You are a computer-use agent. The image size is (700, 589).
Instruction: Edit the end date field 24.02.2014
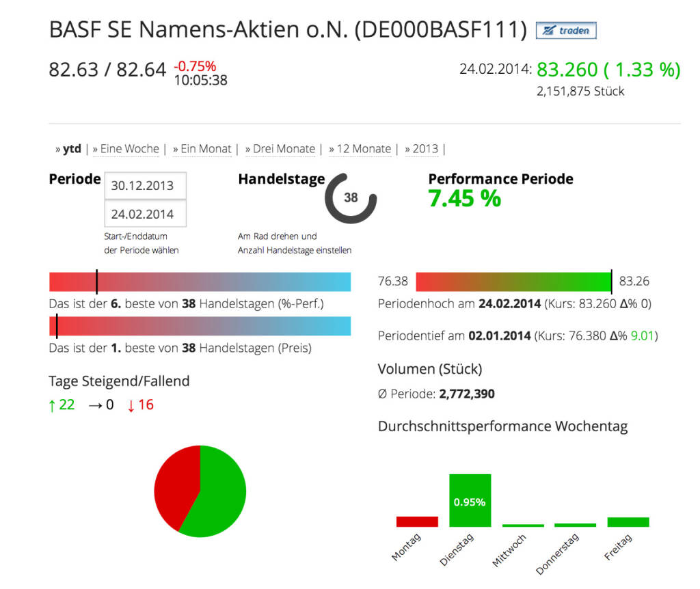[144, 214]
